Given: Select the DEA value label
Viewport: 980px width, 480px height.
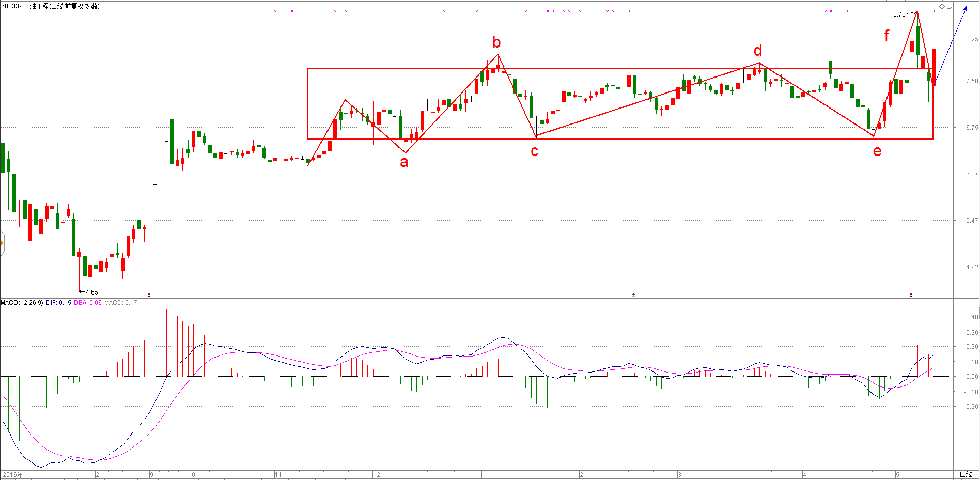Looking at the screenshot, I should 88,303.
